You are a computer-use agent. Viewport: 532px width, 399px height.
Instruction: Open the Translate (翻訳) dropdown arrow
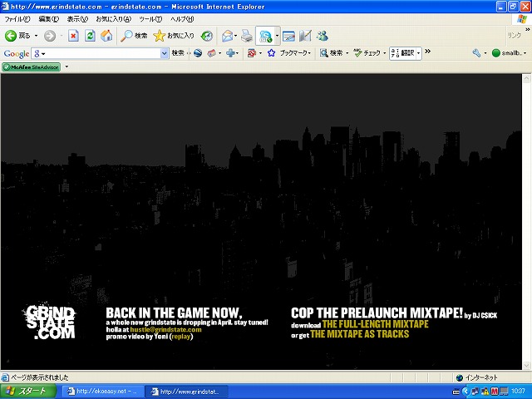tap(419, 53)
